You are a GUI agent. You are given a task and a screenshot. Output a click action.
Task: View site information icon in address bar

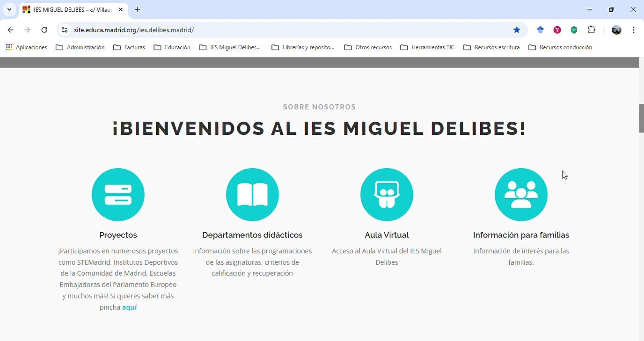pos(65,30)
